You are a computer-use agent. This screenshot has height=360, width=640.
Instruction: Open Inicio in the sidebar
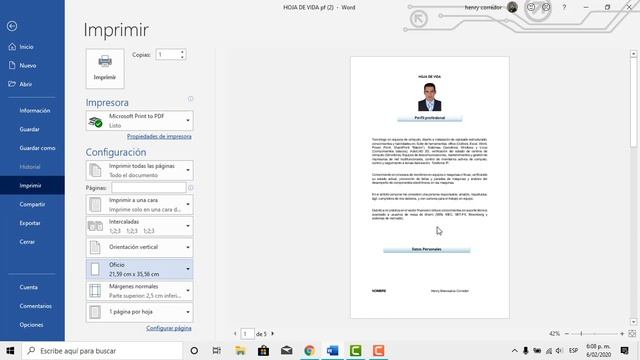tap(26, 47)
